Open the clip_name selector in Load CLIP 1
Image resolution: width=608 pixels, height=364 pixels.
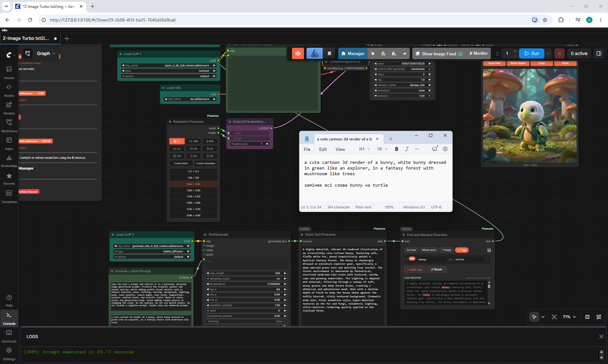pos(169,65)
